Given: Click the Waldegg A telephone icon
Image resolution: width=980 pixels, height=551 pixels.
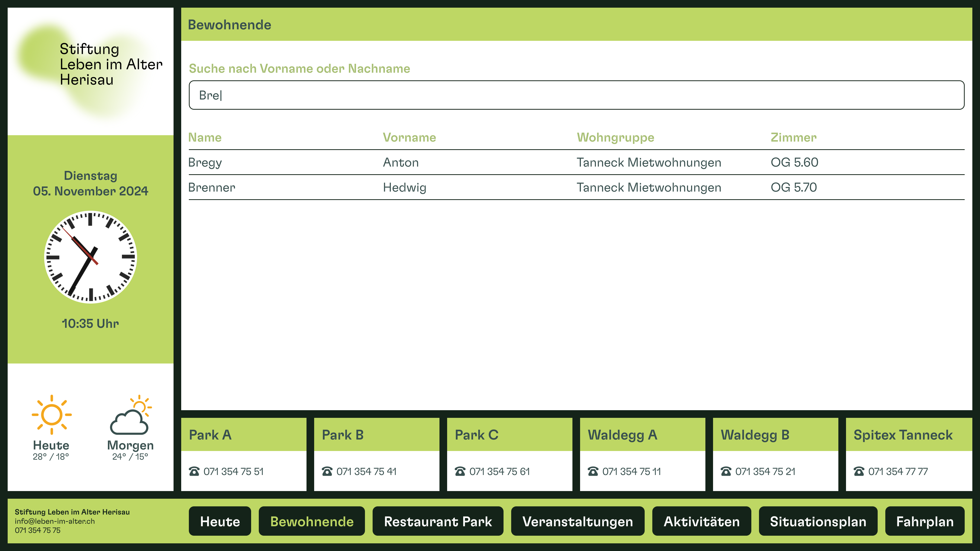Looking at the screenshot, I should click(x=593, y=471).
